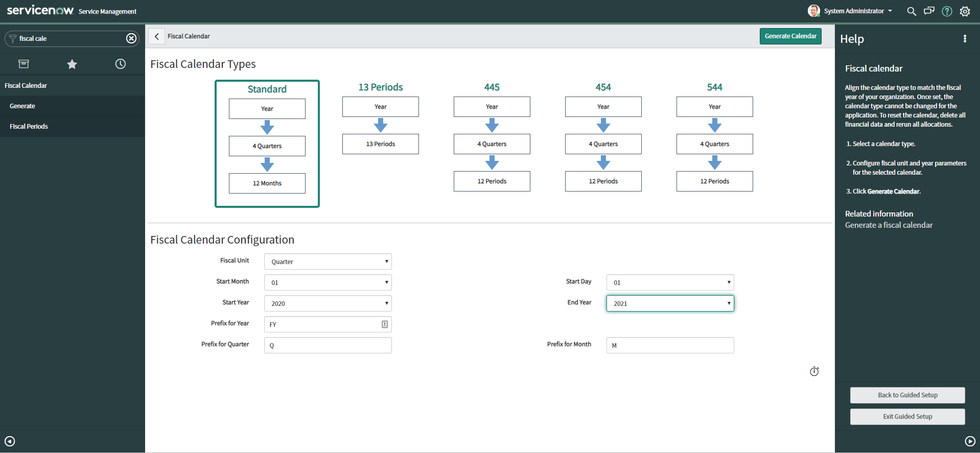Open the Fiscal Unit dropdown
980x453 pixels.
point(328,261)
